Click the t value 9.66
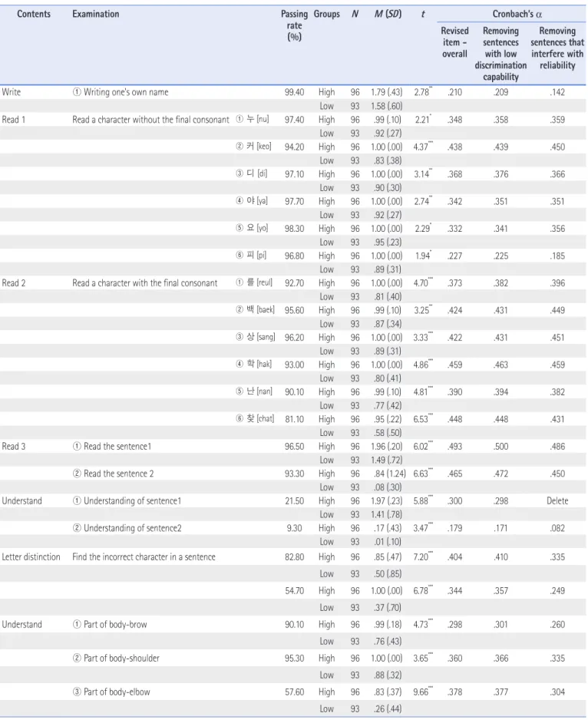This screenshot has width=588, height=723. point(423,692)
